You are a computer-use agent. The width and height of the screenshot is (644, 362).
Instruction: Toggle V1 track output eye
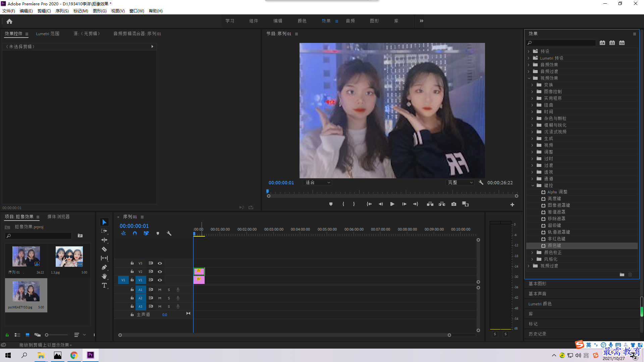click(x=160, y=280)
